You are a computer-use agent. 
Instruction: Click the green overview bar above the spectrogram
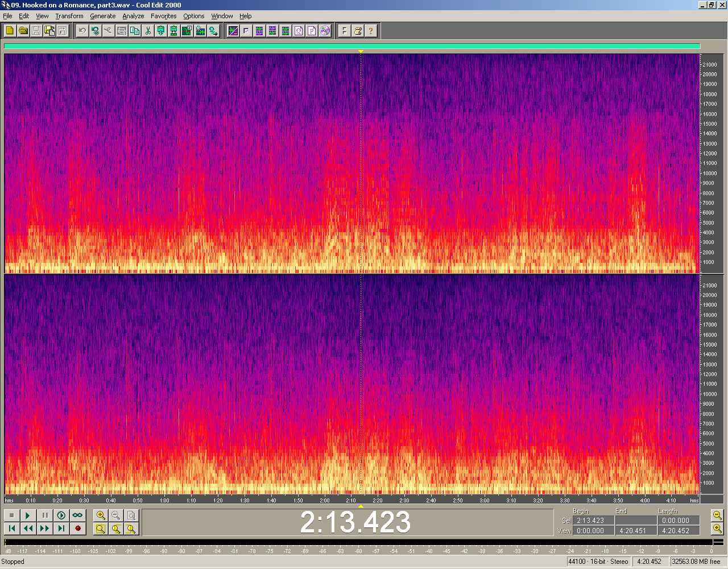[351, 47]
